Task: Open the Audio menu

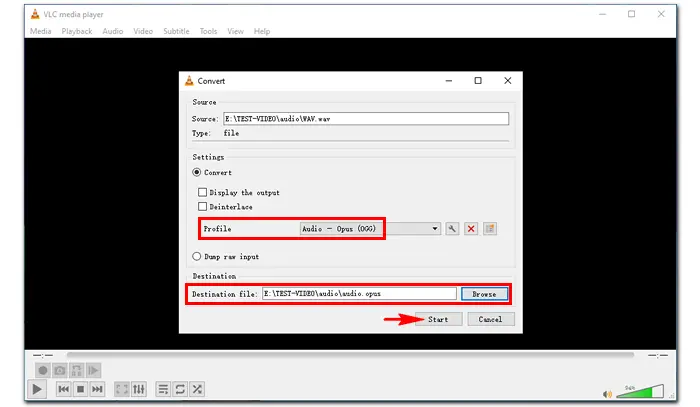Action: pos(112,31)
